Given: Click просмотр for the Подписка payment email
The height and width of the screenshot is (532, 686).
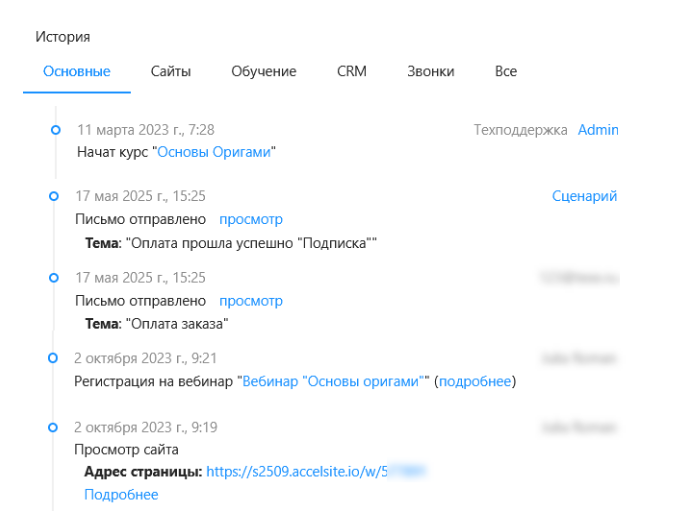Looking at the screenshot, I should coord(251,219).
